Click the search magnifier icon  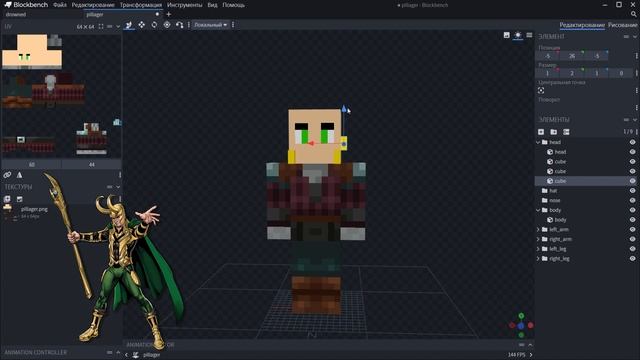tap(633, 14)
